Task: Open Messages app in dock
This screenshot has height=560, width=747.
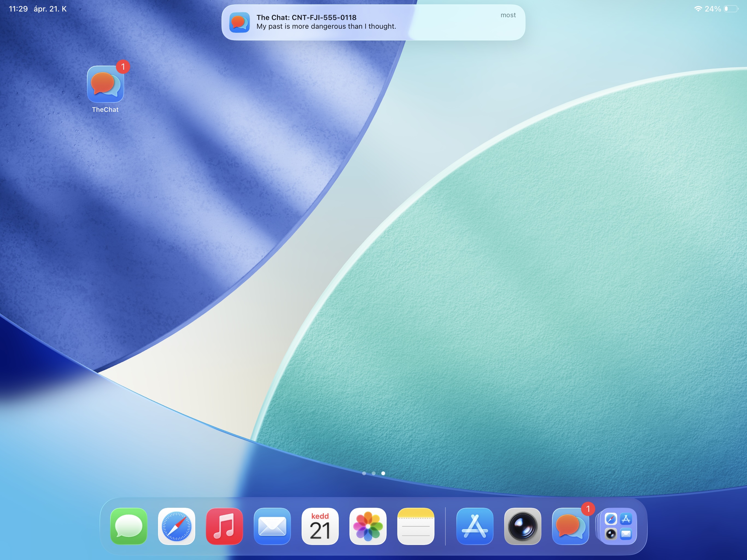Action: point(129,526)
